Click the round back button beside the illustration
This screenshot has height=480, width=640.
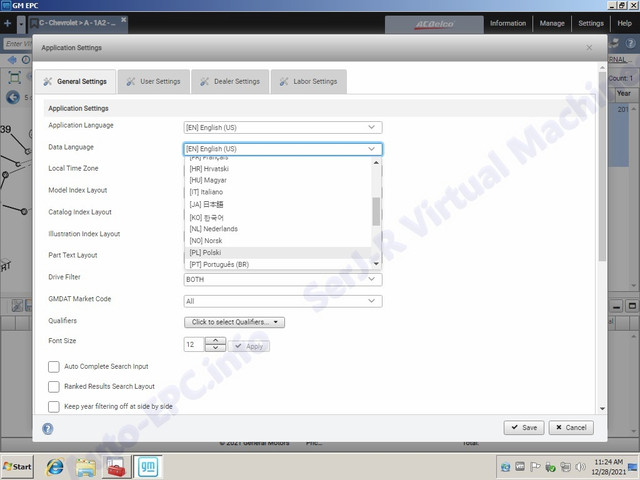pyautogui.click(x=13, y=97)
